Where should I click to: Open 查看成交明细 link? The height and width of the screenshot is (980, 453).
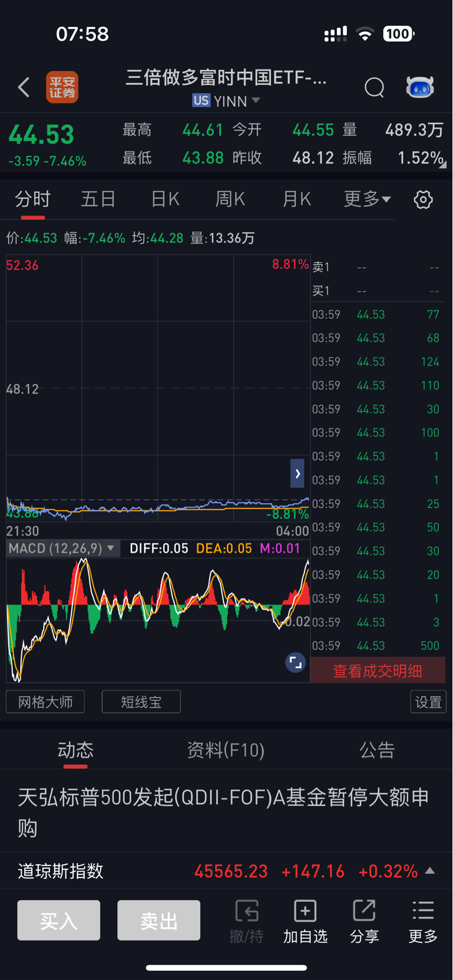[378, 671]
